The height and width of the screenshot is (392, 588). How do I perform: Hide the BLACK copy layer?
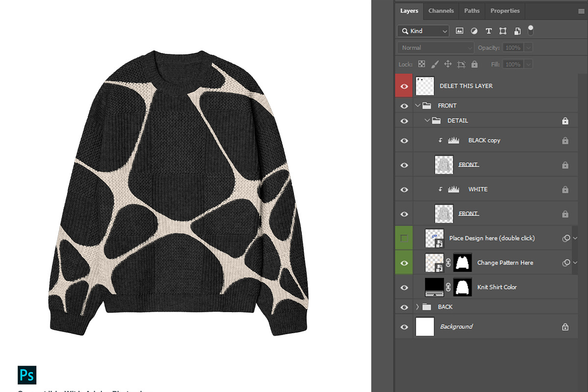point(404,141)
